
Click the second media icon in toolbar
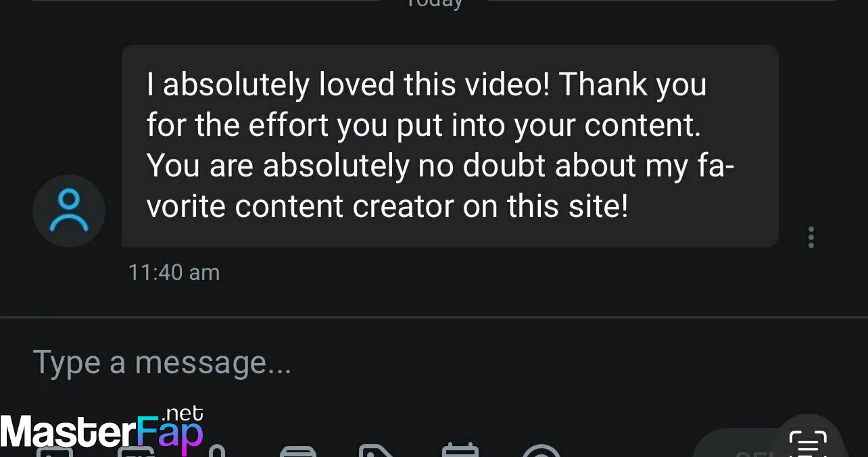(135, 452)
